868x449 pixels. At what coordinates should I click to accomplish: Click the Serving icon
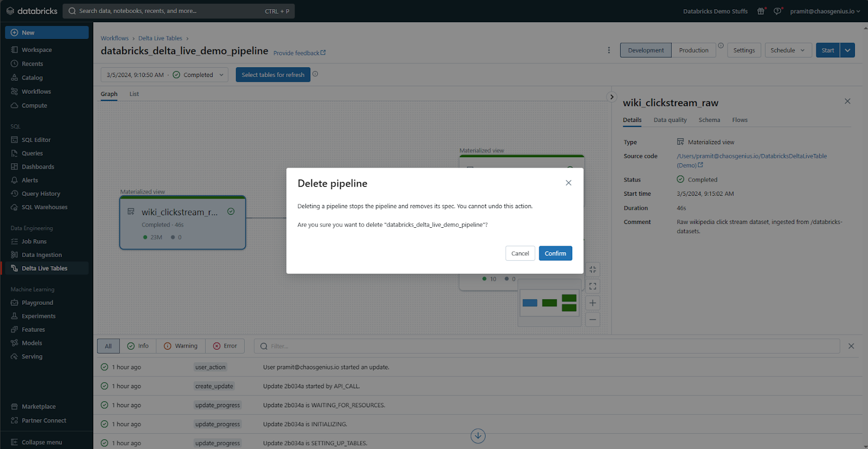point(15,357)
